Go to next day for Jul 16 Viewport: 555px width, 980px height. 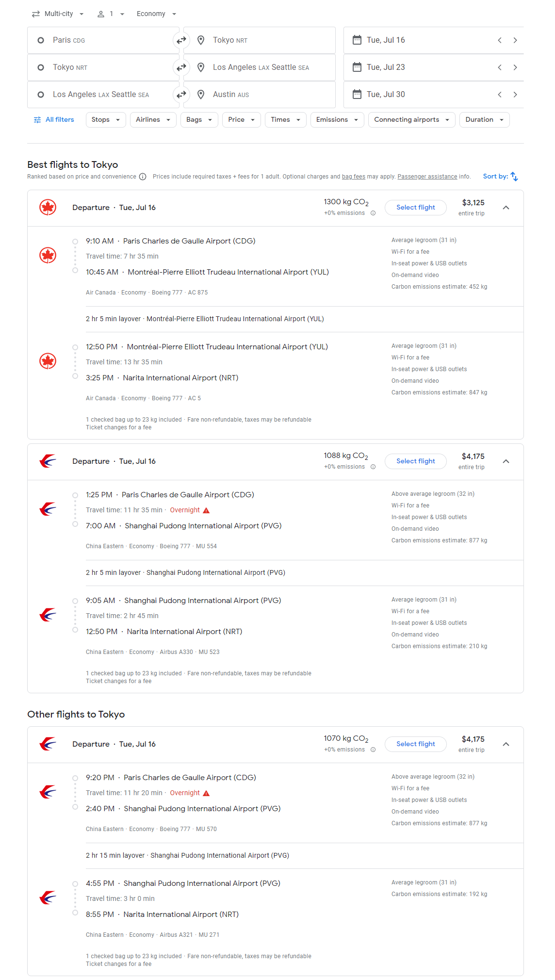tap(515, 40)
